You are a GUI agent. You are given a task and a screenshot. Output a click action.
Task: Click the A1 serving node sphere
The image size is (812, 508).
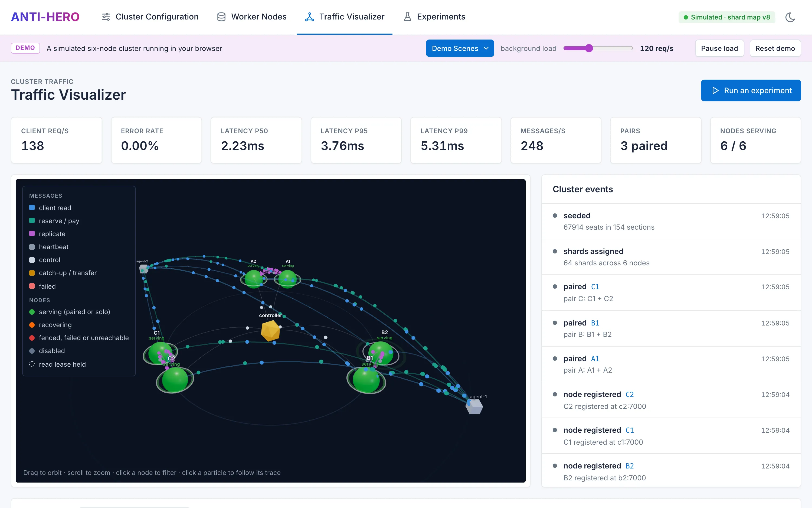pos(288,279)
